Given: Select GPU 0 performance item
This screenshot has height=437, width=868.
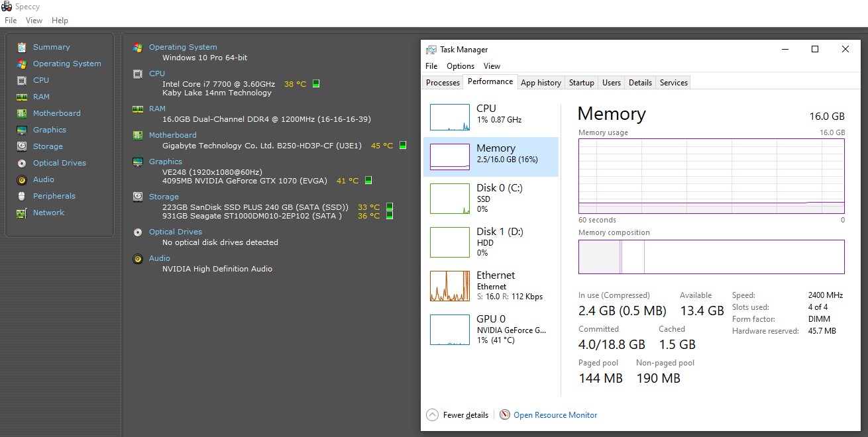Looking at the screenshot, I should pos(491,329).
